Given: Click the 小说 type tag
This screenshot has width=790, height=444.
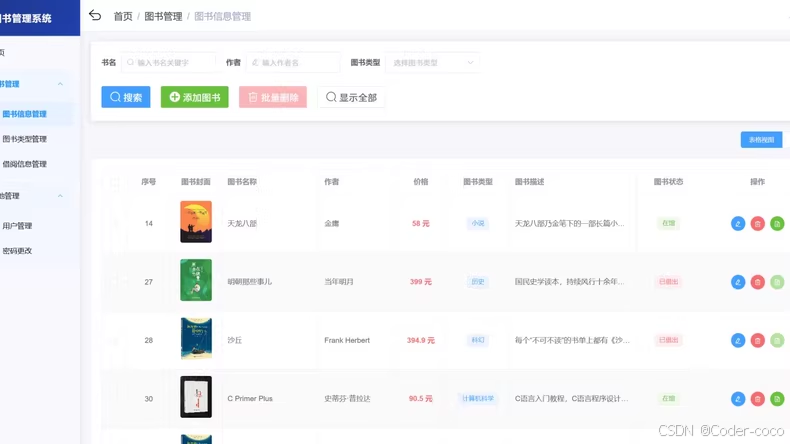Looking at the screenshot, I should 478,223.
